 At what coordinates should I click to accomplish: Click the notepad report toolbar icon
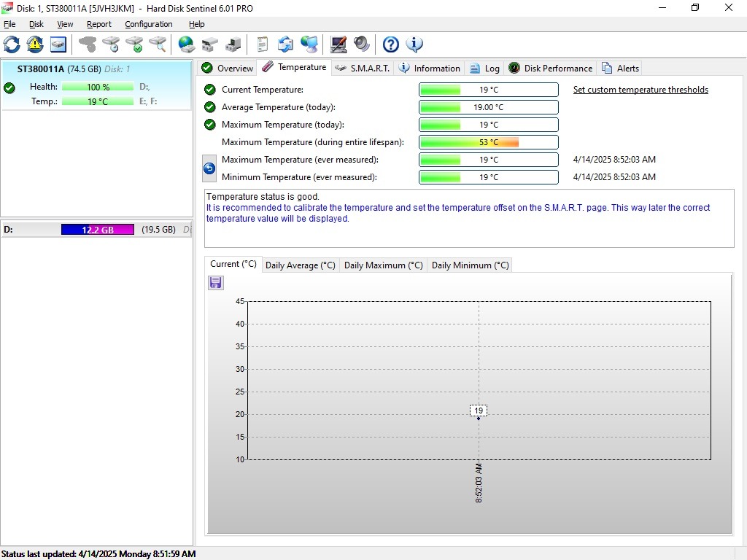click(262, 44)
